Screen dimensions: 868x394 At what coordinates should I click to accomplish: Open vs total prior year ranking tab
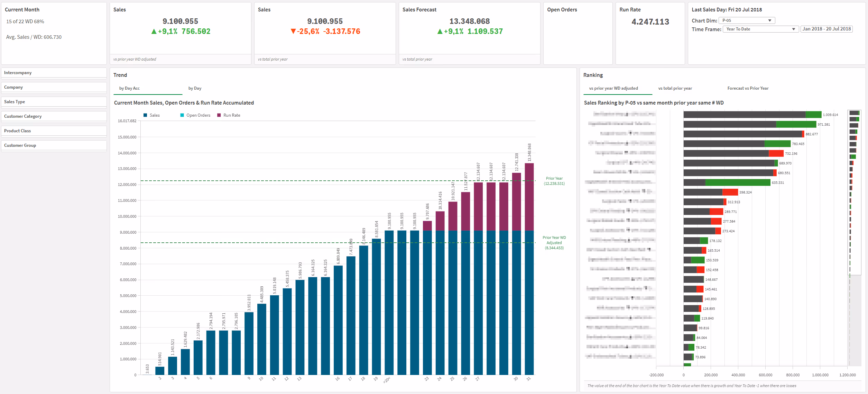point(675,88)
